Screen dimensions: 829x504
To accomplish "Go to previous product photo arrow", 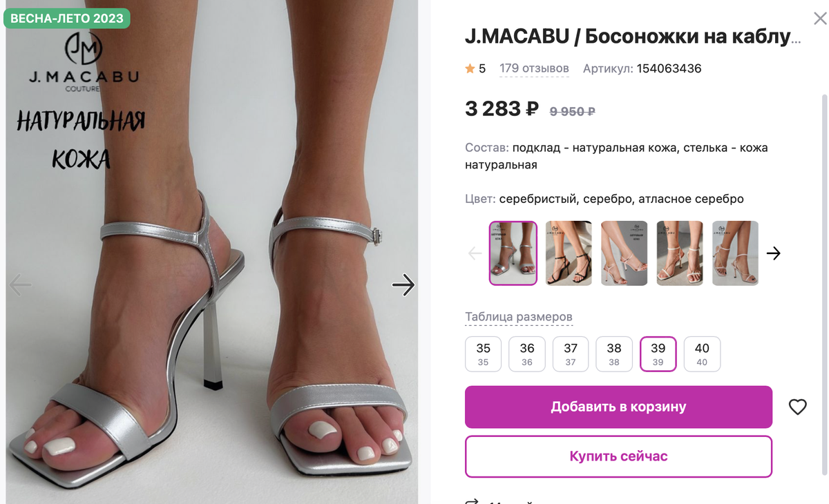I will pyautogui.click(x=20, y=284).
